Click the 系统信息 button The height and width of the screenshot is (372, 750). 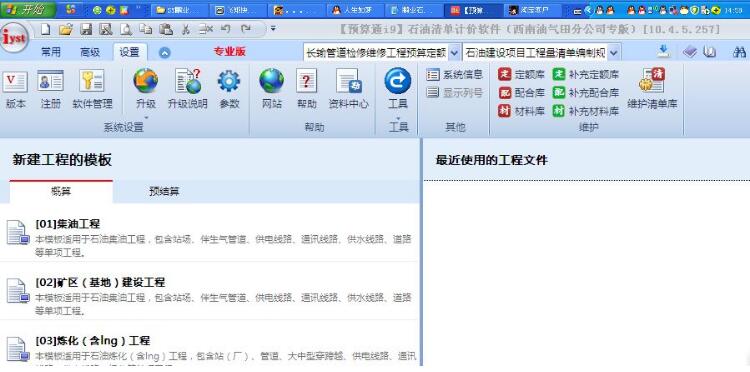tap(454, 75)
